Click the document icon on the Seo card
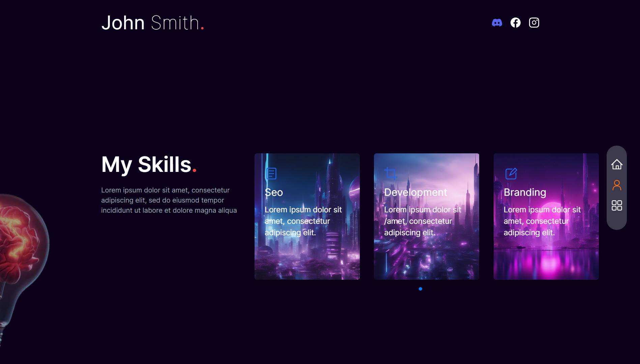Screen dimensions: 640x364 [x=271, y=174]
